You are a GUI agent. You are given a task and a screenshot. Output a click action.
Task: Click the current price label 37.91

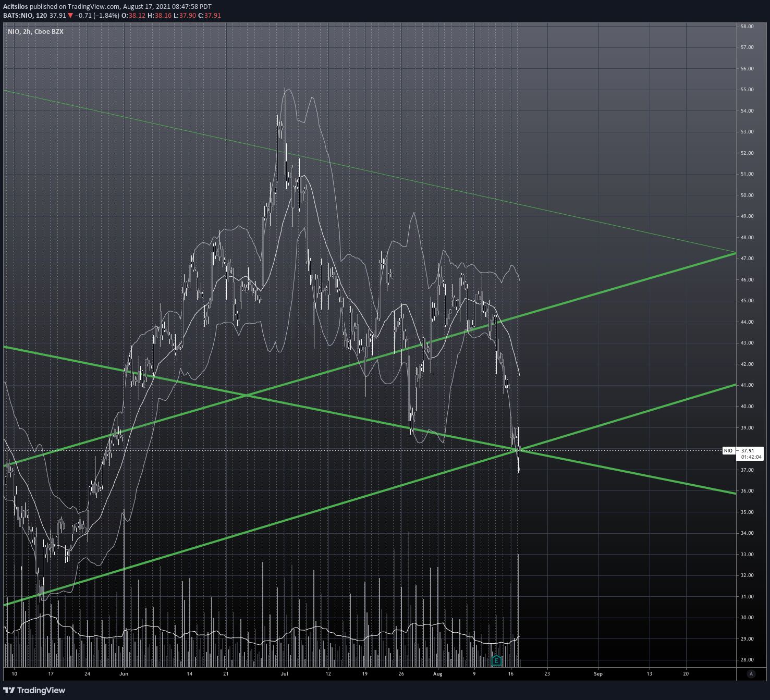[748, 450]
